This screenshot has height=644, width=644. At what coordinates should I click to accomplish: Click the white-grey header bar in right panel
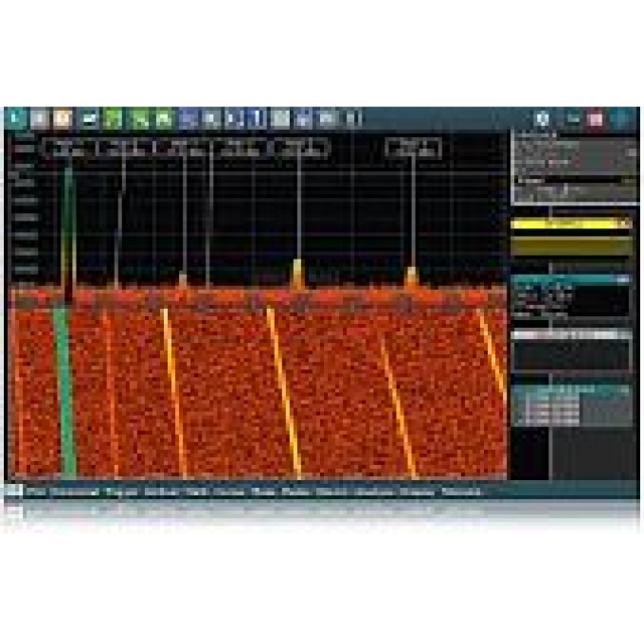pos(571,334)
